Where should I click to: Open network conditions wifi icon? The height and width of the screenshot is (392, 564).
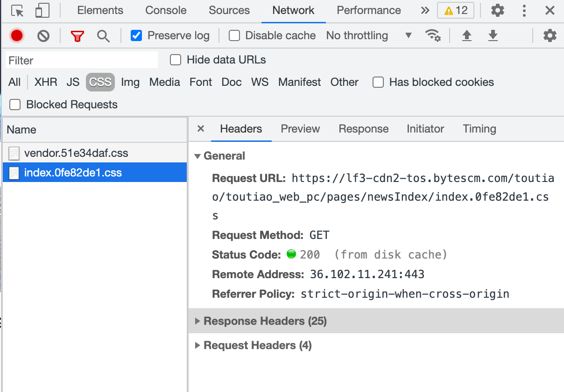point(433,35)
